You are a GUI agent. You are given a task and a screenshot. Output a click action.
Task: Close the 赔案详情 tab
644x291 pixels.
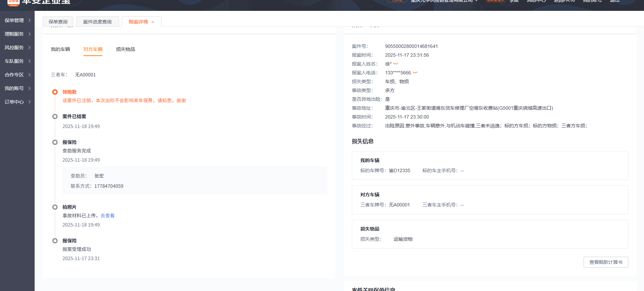(x=153, y=22)
